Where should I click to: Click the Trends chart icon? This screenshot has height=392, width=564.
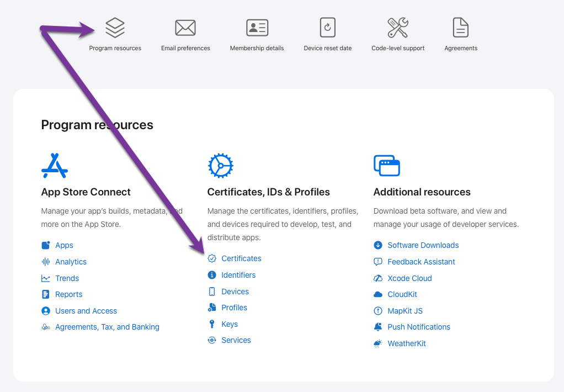click(46, 278)
